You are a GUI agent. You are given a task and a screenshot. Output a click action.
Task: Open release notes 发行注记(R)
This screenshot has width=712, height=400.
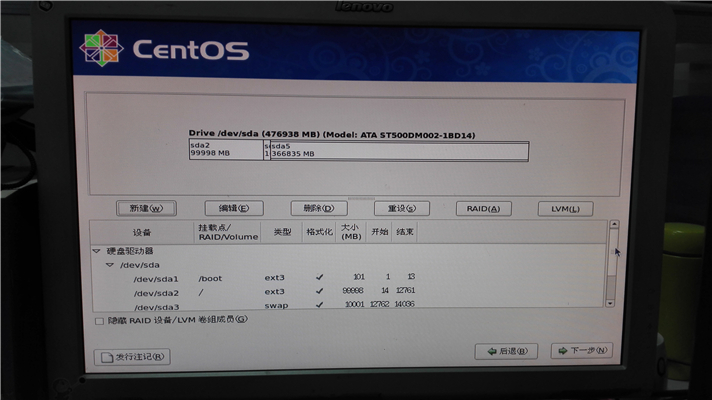(x=132, y=357)
